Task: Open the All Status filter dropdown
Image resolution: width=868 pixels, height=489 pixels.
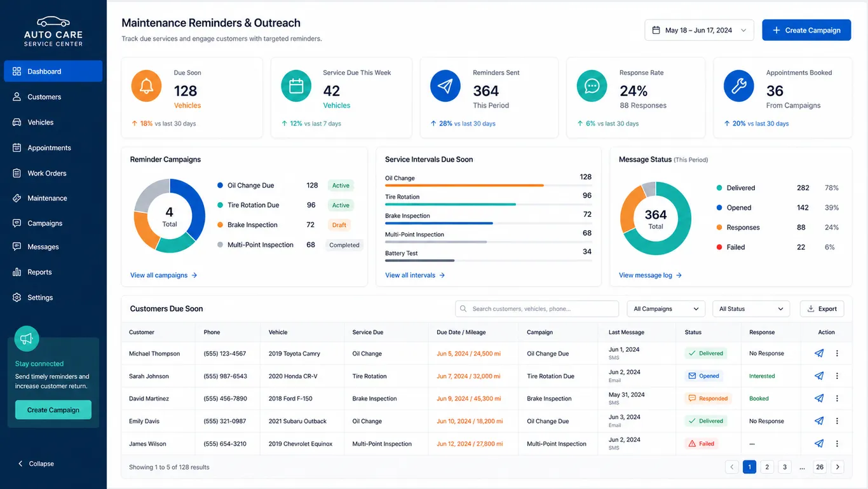Action: click(x=751, y=309)
